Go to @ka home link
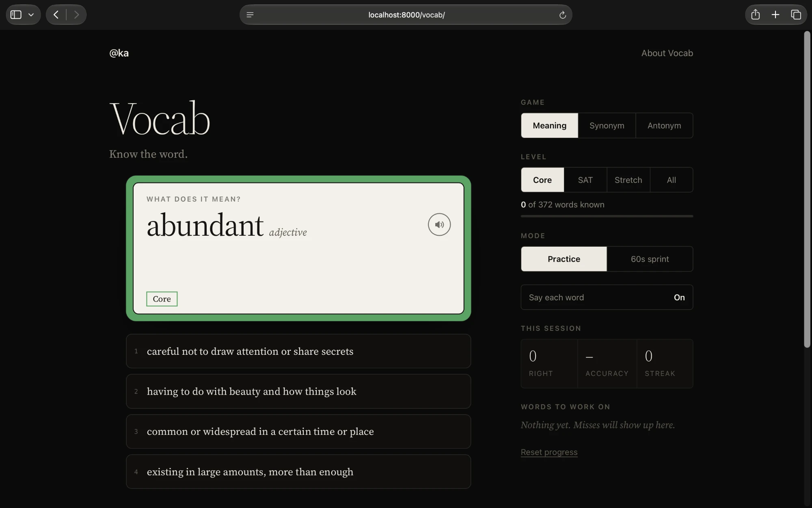This screenshot has width=812, height=508. tap(119, 53)
